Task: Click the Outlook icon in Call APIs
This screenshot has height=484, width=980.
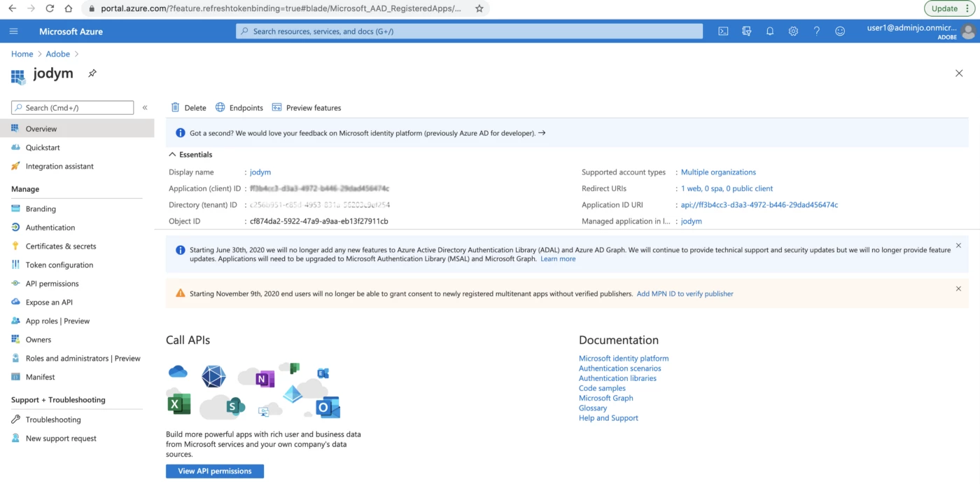Action: point(328,407)
